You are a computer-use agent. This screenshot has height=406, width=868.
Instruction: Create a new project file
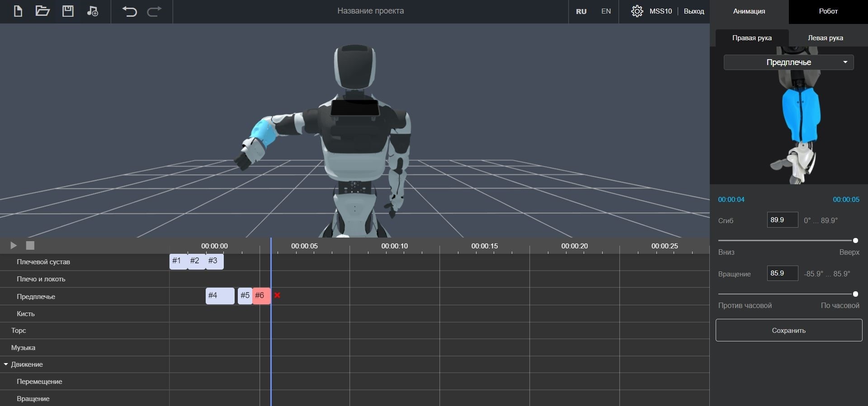coord(18,11)
